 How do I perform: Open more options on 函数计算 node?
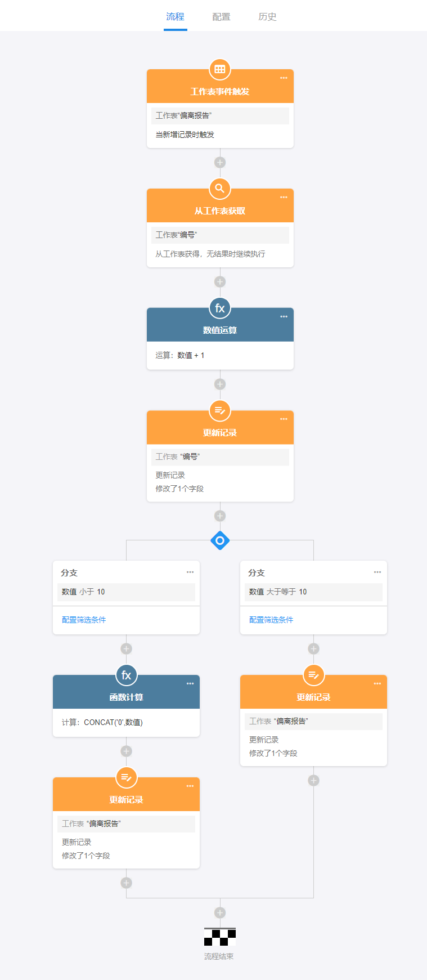190,684
